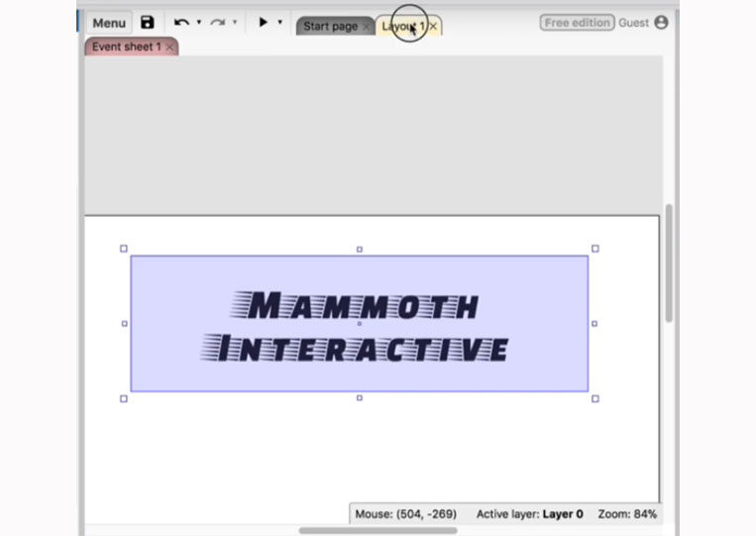Select the Layout 1 tab

coord(402,26)
